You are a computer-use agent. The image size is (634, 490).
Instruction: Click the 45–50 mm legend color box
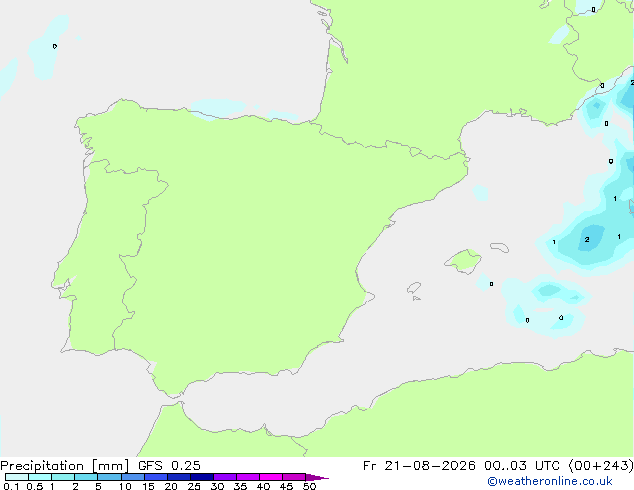[x=294, y=477]
